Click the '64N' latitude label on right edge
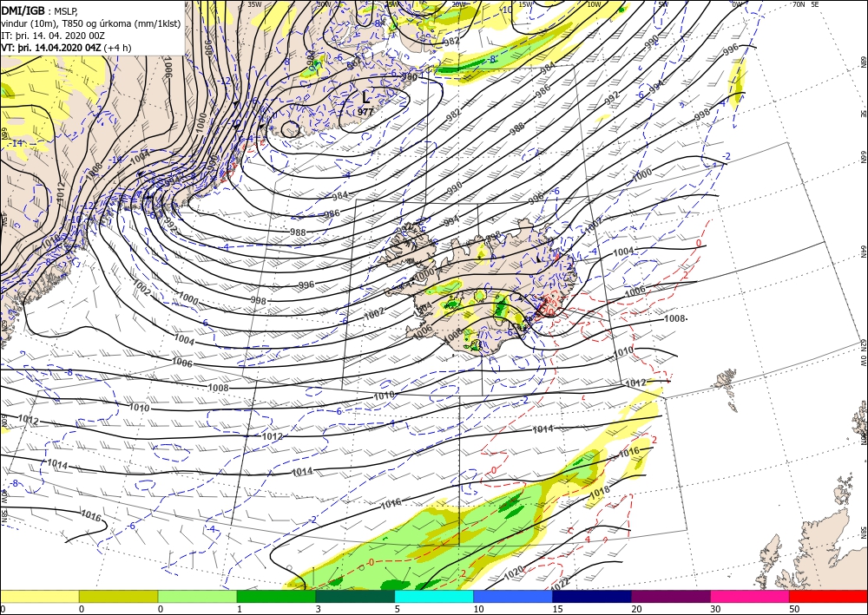This screenshot has width=868, height=615. click(863, 252)
